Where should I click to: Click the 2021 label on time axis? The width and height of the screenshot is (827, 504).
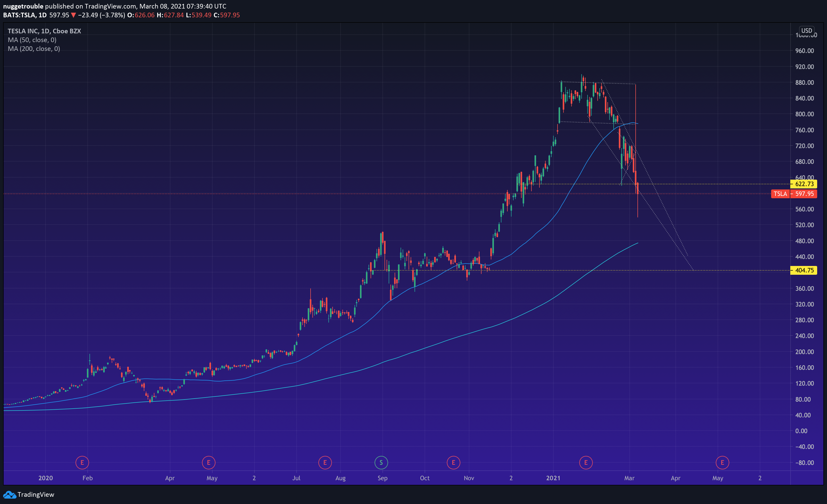click(x=553, y=478)
